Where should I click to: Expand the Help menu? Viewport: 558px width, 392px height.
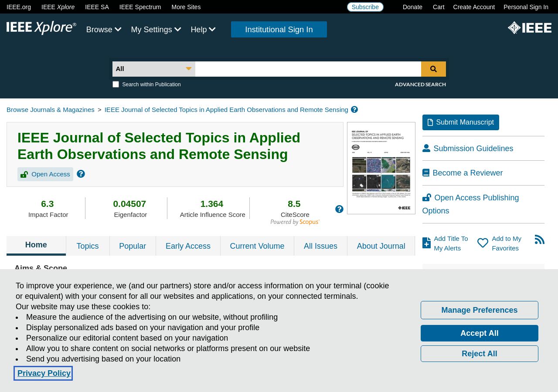tap(203, 30)
